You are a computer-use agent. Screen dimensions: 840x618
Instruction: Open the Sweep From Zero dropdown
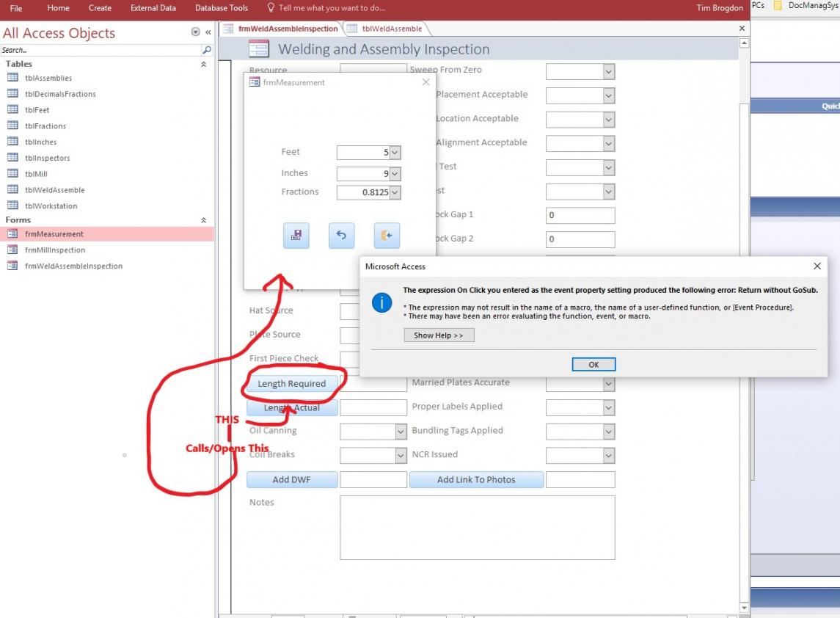coord(609,71)
